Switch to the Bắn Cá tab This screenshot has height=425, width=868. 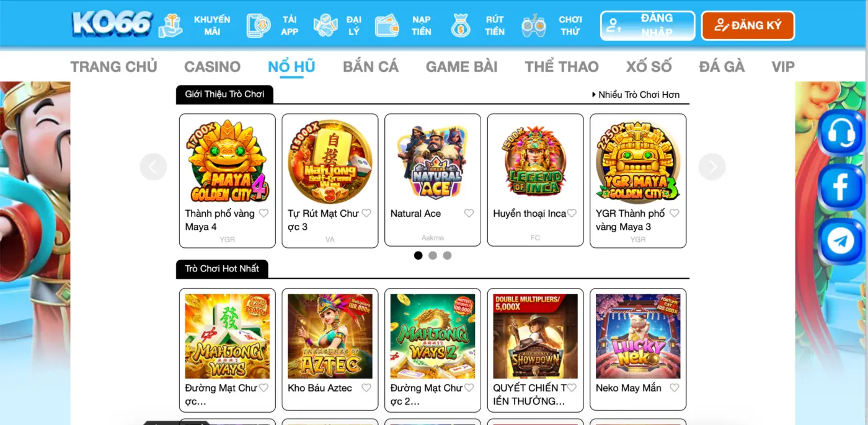371,67
